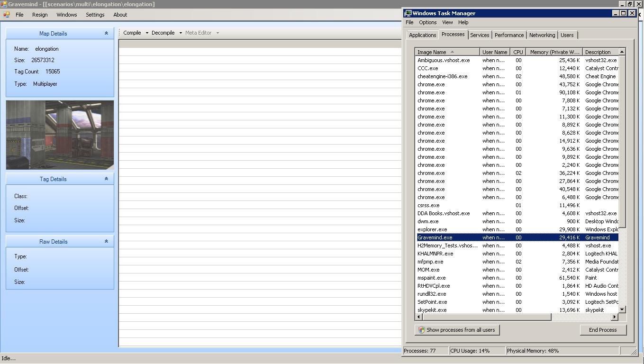Open the Resign menu in Gravemind
The height and width of the screenshot is (364, 644).
click(x=40, y=15)
